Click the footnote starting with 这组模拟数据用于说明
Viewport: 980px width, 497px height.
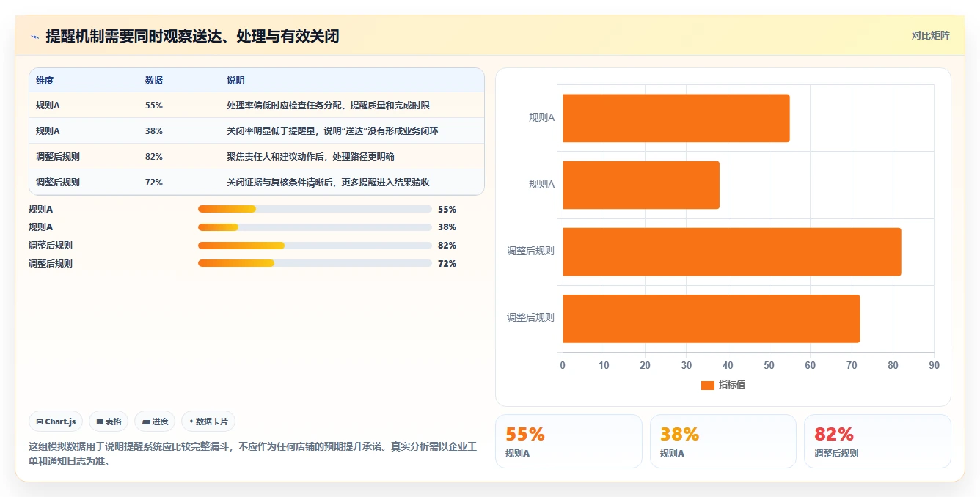(x=252, y=454)
